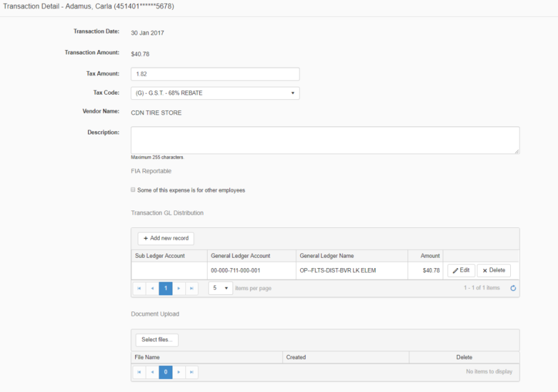
Task: Click Add new record button
Action: [166, 238]
